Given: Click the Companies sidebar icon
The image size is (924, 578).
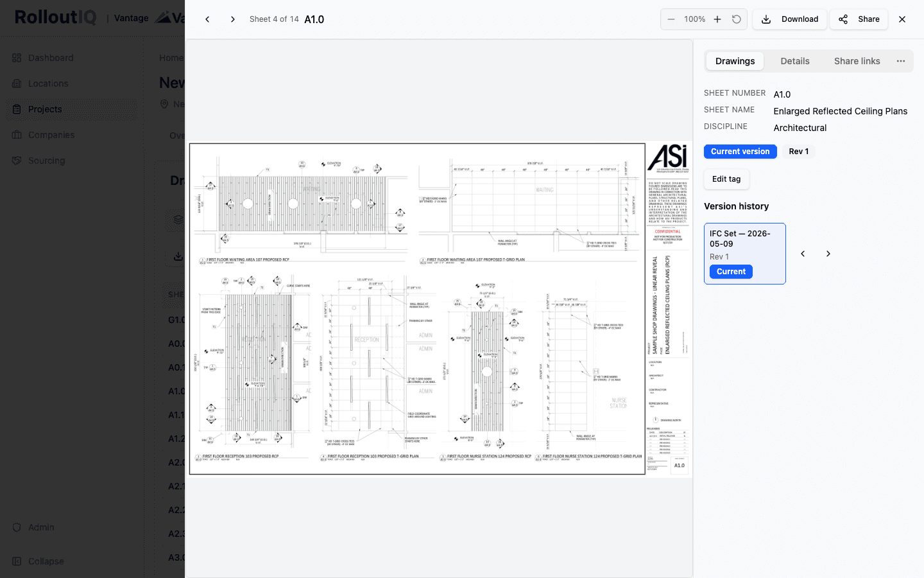Looking at the screenshot, I should click(17, 135).
